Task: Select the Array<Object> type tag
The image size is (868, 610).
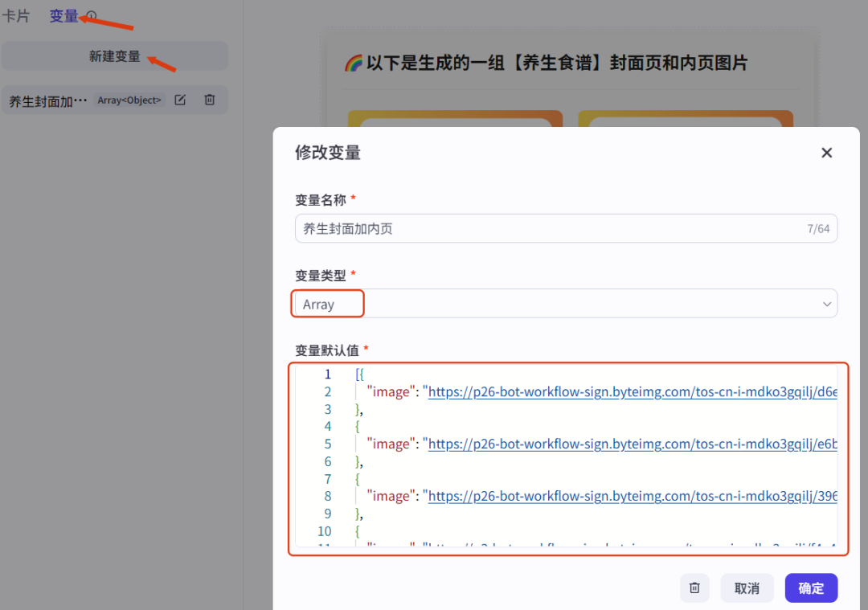Action: [129, 100]
